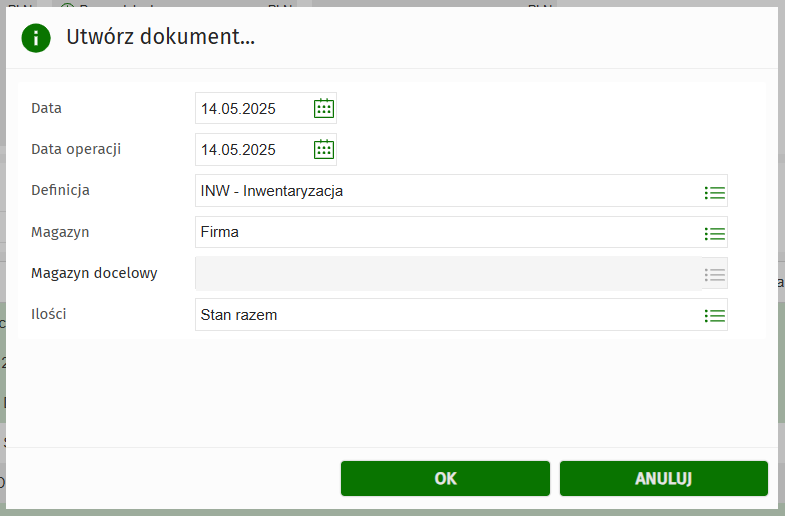Confirm document creation with OK button
This screenshot has height=516, width=785.
[445, 478]
